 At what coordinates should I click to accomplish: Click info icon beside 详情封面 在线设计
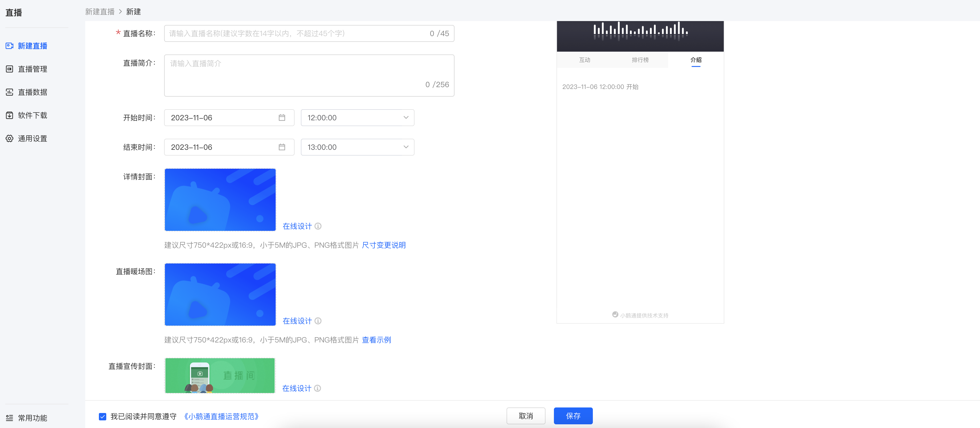318,226
